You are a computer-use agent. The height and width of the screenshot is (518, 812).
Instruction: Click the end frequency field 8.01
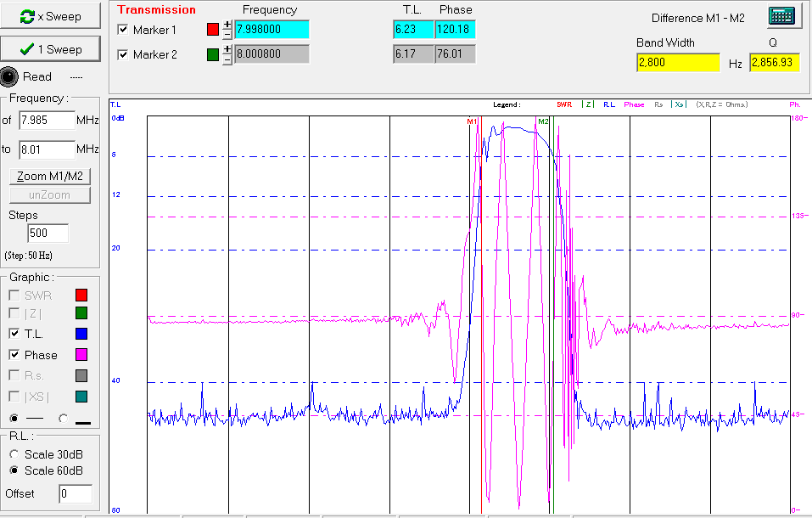47,149
